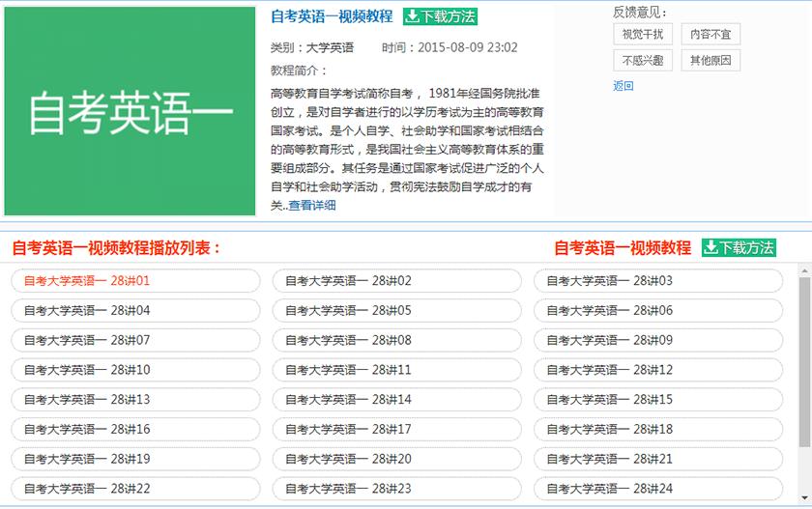Viewport: 812px width, 509px height.
Task: Click the top green 下载方法 download button
Action: pyautogui.click(x=440, y=16)
